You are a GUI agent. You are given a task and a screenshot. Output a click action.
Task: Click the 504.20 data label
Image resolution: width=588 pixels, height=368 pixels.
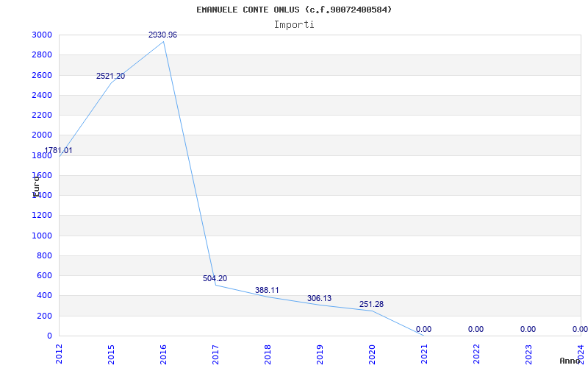(x=215, y=279)
